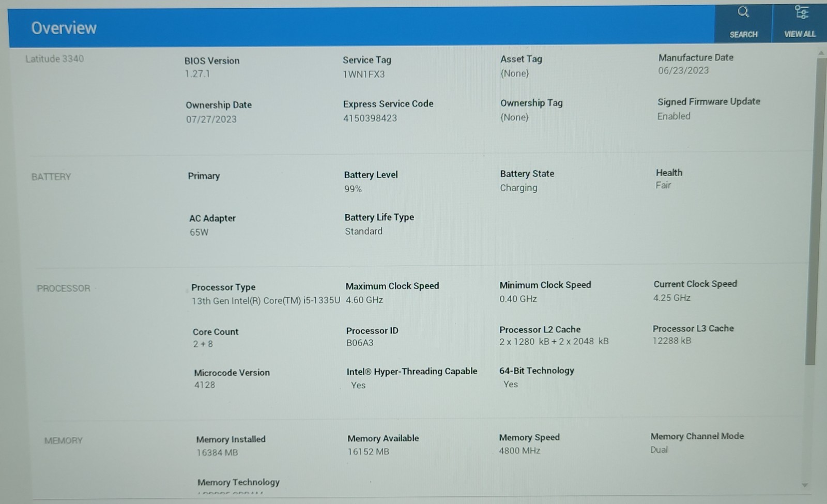Click the scrollbar down arrow
The image size is (827, 504).
pyautogui.click(x=805, y=485)
